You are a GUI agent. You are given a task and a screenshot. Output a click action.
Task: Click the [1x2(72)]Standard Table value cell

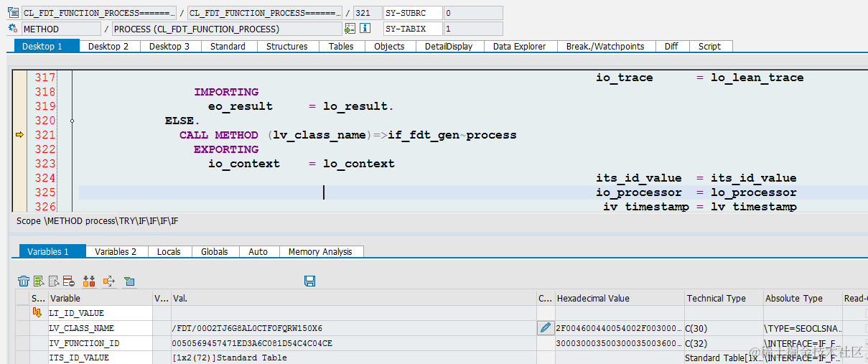[x=353, y=358]
